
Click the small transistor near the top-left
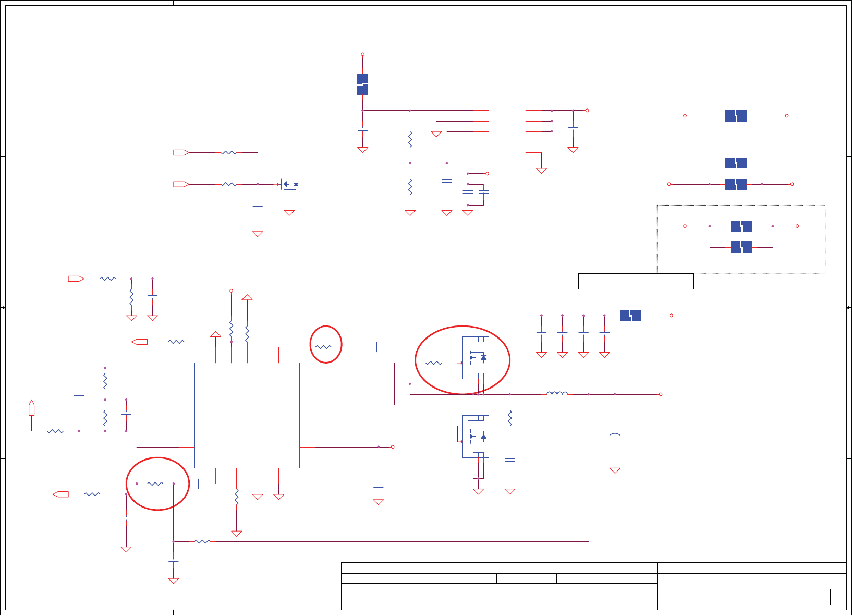289,184
